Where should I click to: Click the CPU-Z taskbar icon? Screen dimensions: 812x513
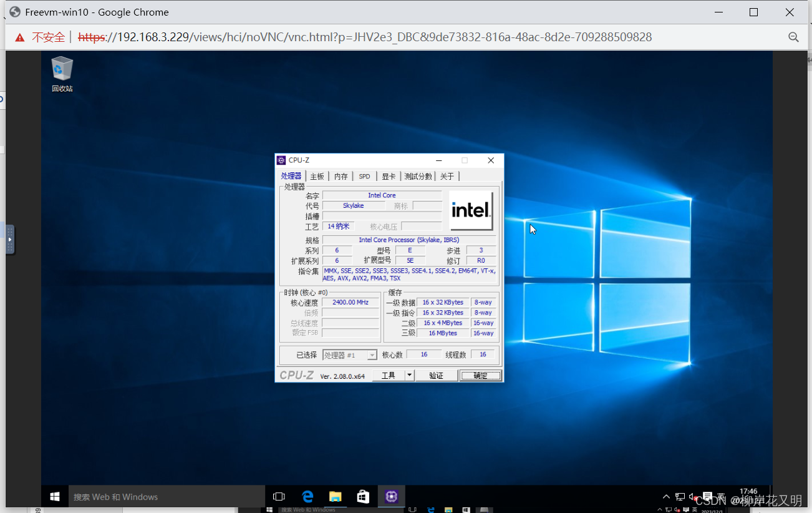tap(392, 497)
